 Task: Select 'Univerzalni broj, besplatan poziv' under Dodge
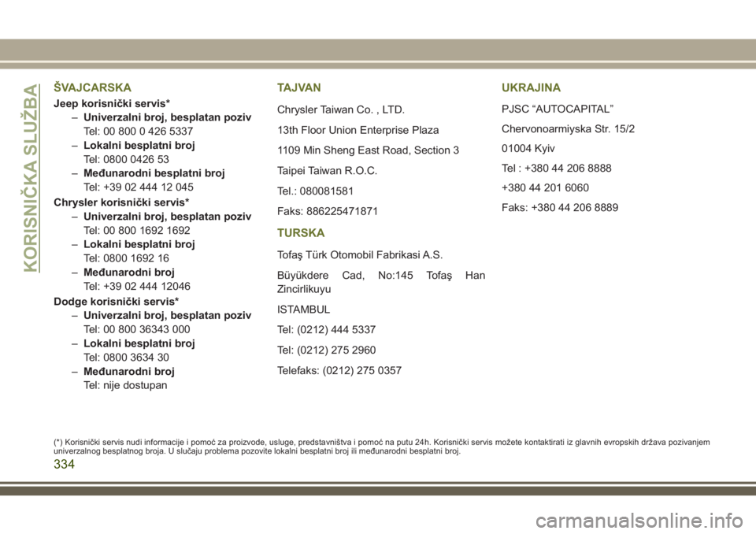coord(167,315)
